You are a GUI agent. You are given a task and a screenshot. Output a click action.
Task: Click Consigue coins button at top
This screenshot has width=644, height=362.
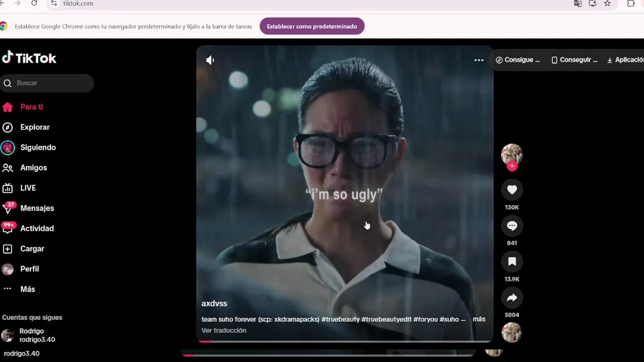(x=518, y=60)
